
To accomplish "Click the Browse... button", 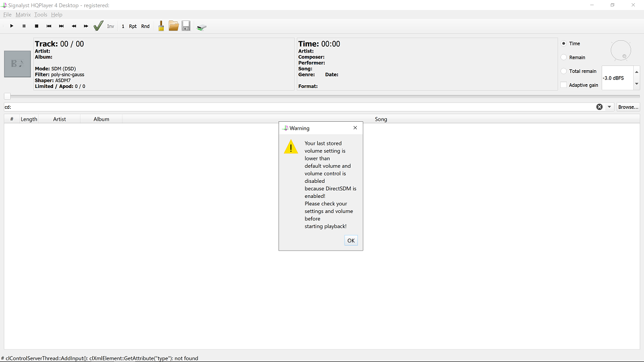I will [x=628, y=107].
